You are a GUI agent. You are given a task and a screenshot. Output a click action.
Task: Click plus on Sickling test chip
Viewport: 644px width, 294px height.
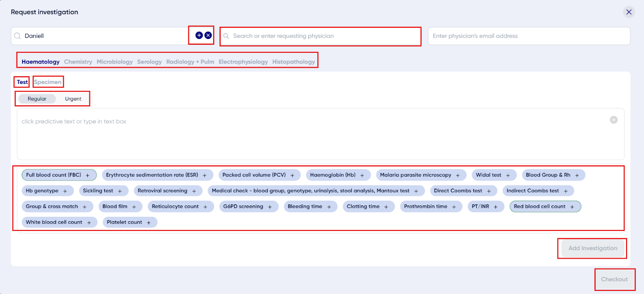click(120, 191)
